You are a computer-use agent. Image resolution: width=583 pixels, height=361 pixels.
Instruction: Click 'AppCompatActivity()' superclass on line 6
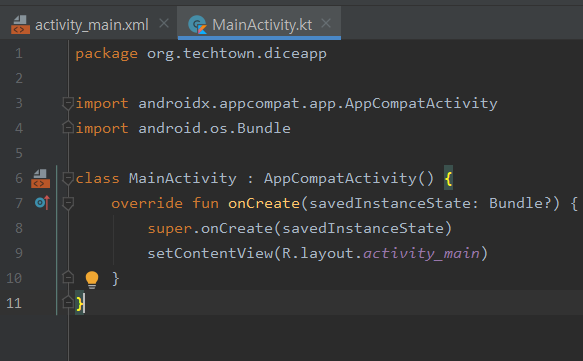[349, 178]
